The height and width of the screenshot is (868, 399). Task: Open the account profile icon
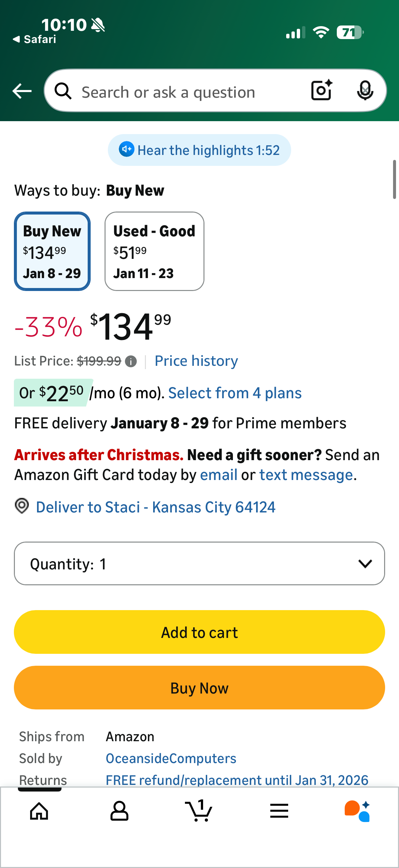pyautogui.click(x=119, y=811)
